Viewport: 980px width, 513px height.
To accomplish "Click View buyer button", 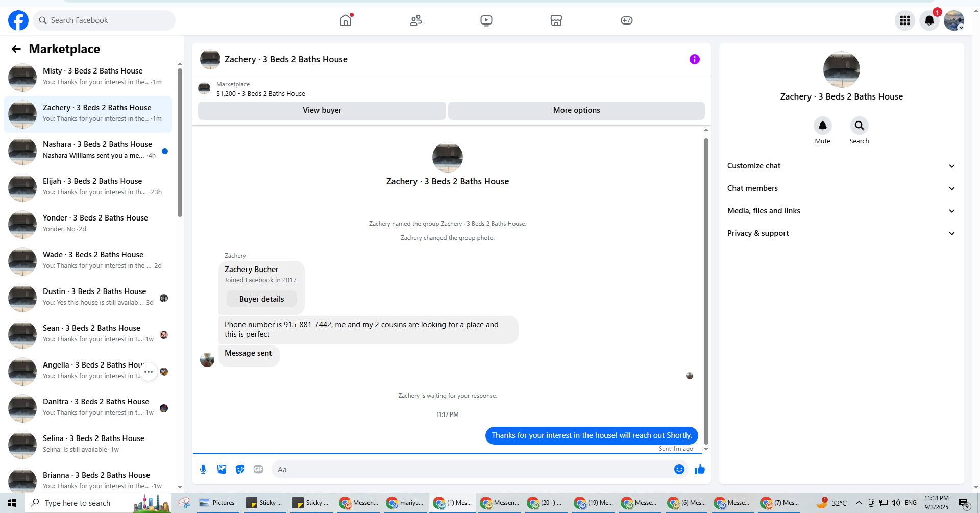I will pos(322,110).
